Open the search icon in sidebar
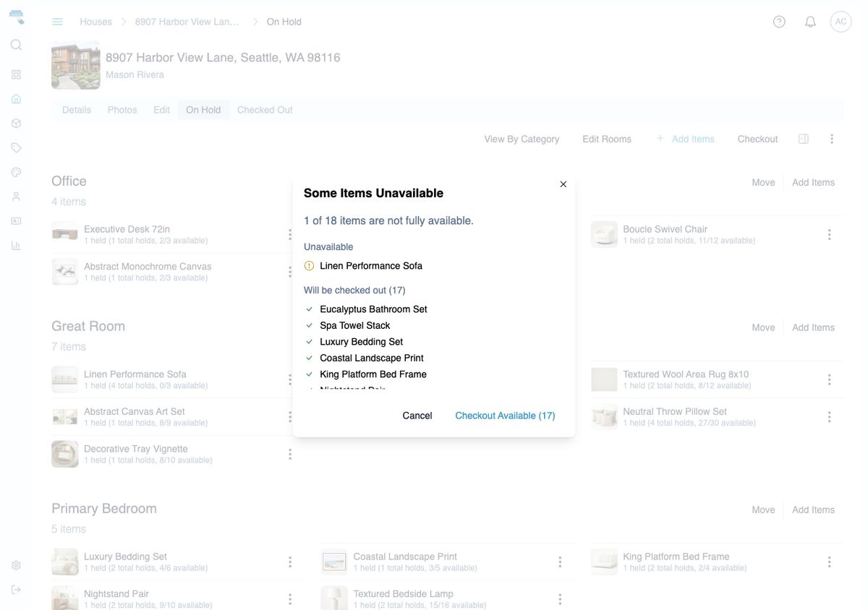This screenshot has height=610, width=868. [16, 45]
